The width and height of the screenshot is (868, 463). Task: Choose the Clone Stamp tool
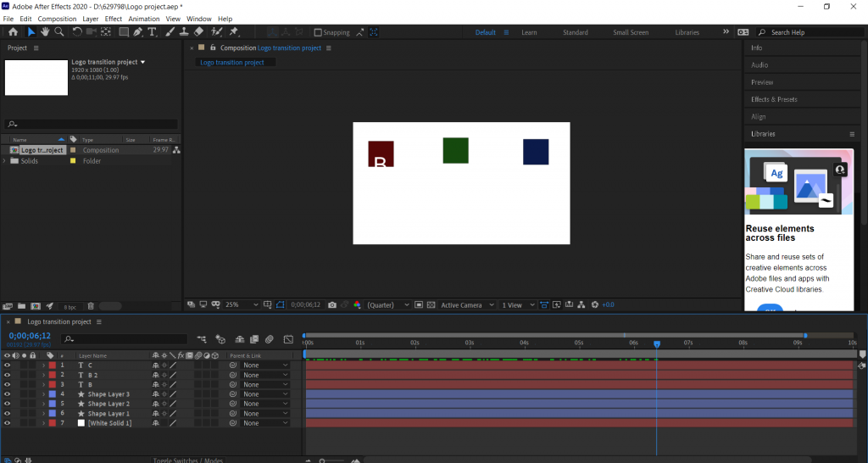click(183, 32)
